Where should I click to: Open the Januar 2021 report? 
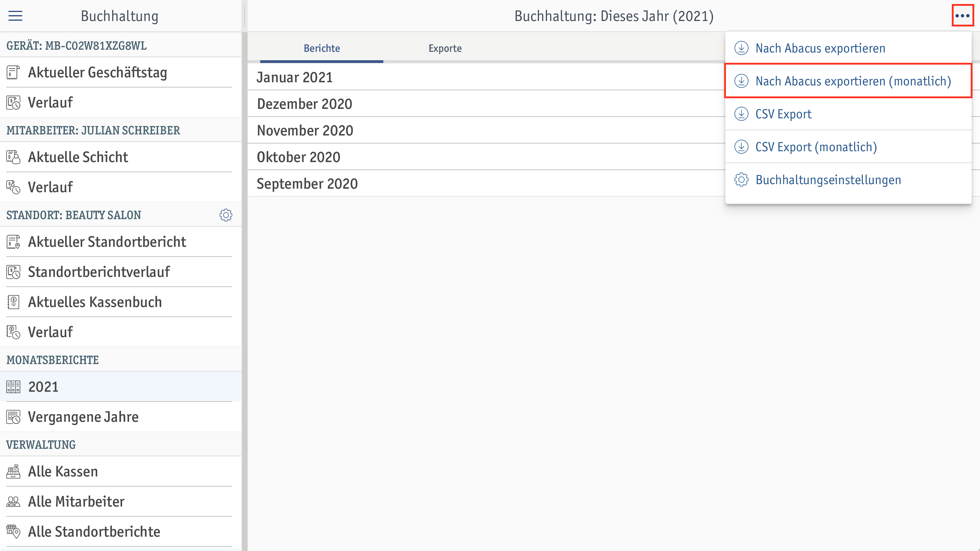(x=486, y=77)
